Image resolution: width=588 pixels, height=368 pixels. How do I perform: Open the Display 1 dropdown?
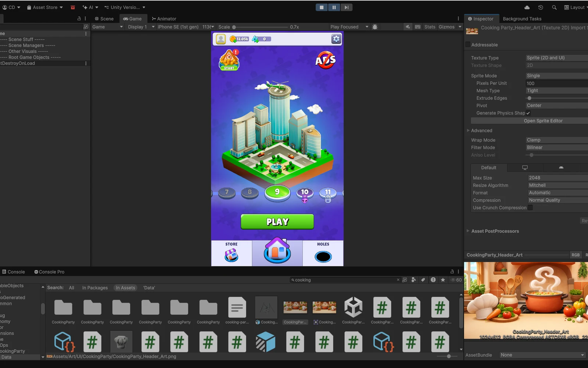click(x=141, y=27)
